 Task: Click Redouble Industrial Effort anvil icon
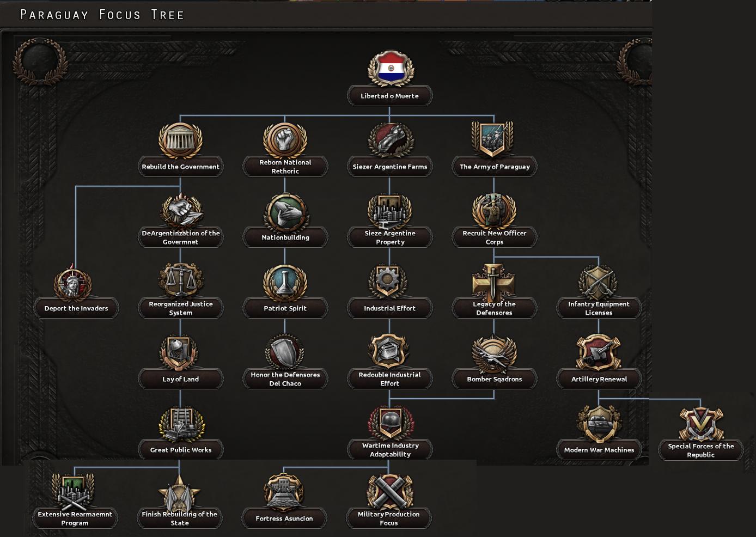[x=388, y=351]
